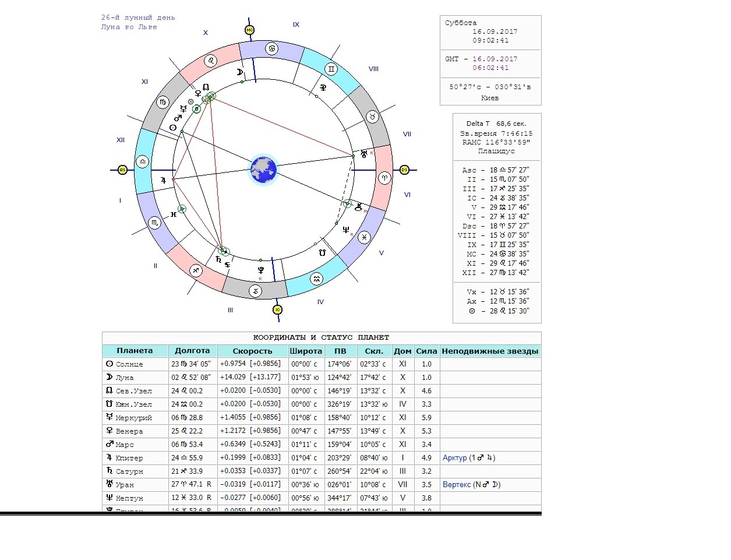This screenshot has height=560, width=731.
Task: Click the Неподвижные звезды column header
Action: (490, 351)
